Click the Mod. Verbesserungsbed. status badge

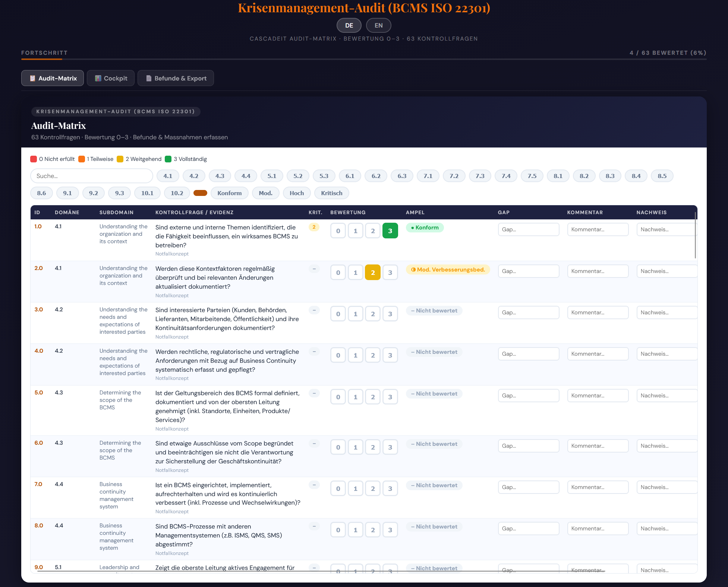448,270
